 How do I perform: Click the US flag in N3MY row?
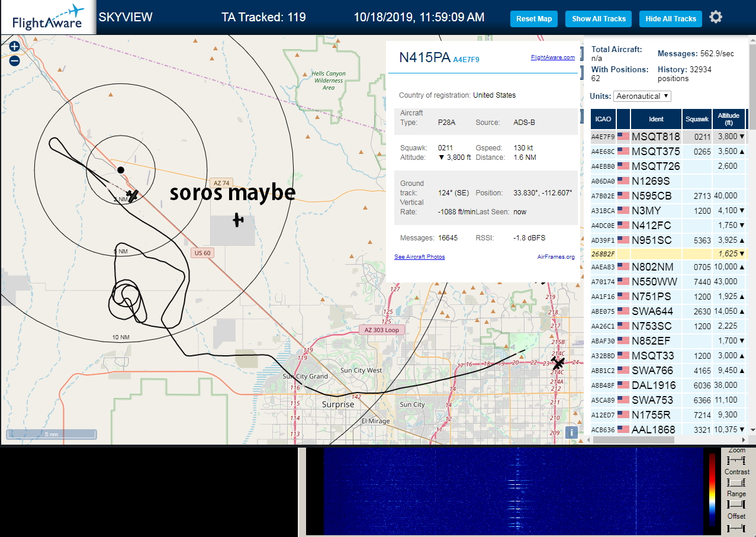click(x=623, y=210)
